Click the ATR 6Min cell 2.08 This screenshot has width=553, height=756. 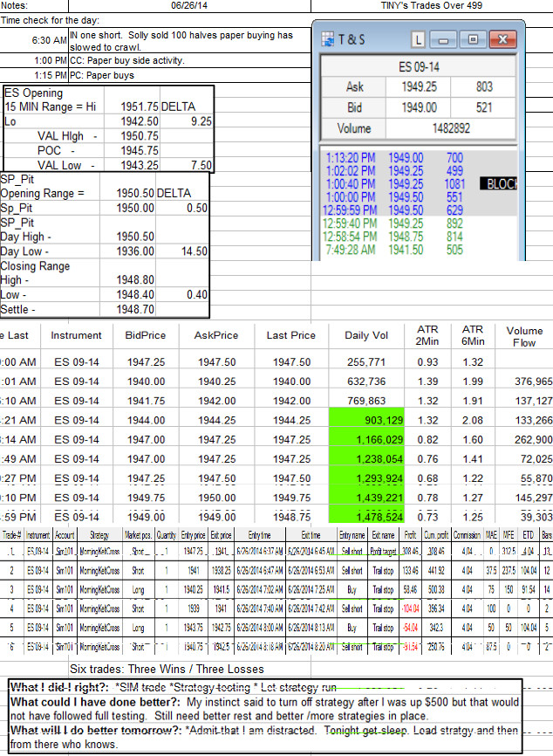click(x=473, y=420)
